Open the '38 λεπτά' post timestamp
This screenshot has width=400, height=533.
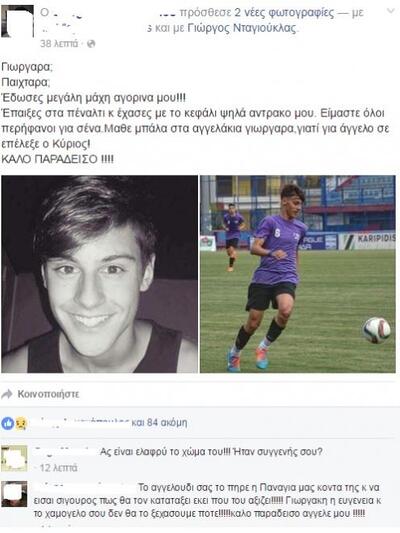(x=59, y=44)
